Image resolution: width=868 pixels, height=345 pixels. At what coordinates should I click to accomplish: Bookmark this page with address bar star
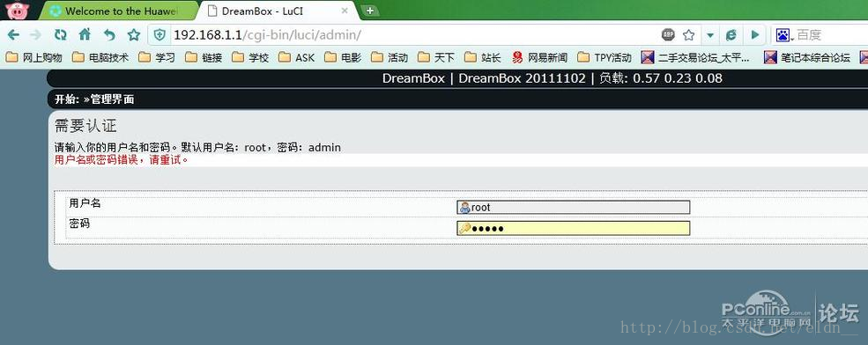pos(688,35)
